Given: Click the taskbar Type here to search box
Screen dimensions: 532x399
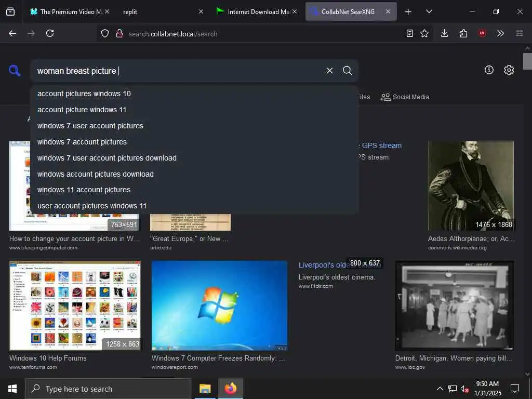Looking at the screenshot, I should (108, 389).
